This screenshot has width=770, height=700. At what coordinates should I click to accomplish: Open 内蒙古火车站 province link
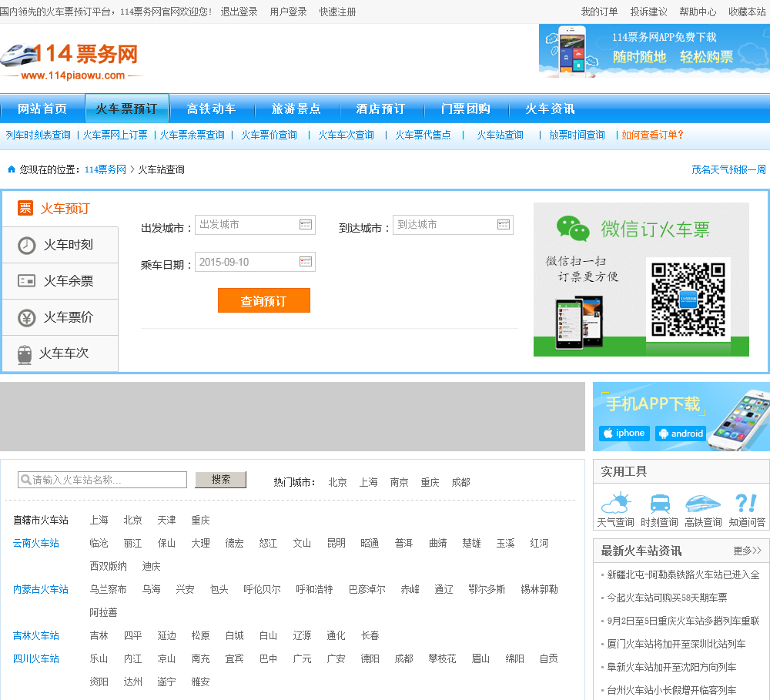(x=41, y=589)
